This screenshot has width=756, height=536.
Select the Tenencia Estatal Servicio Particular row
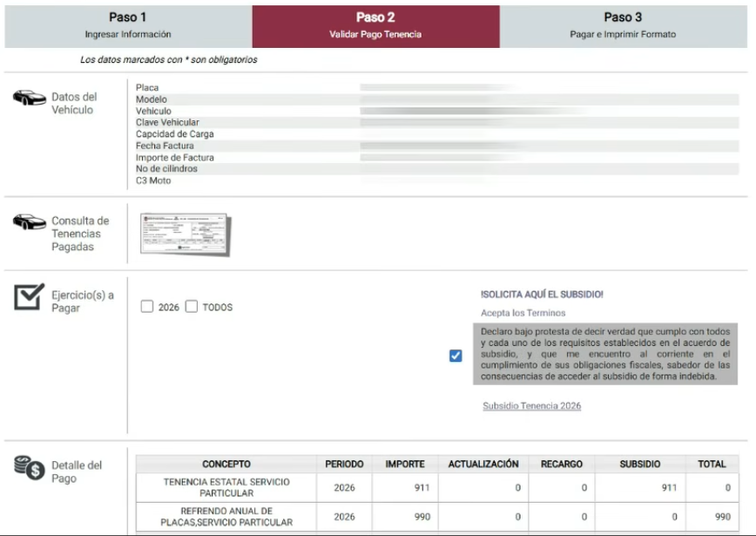pyautogui.click(x=437, y=487)
